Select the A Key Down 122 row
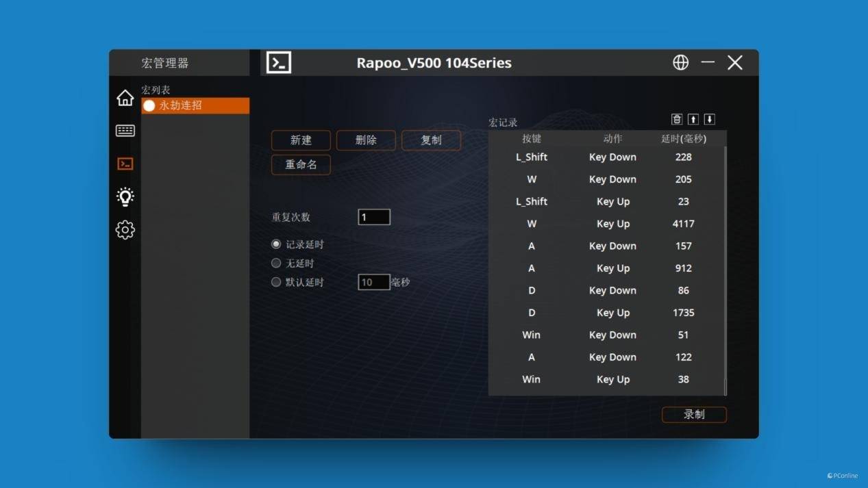The height and width of the screenshot is (488, 868). (606, 357)
